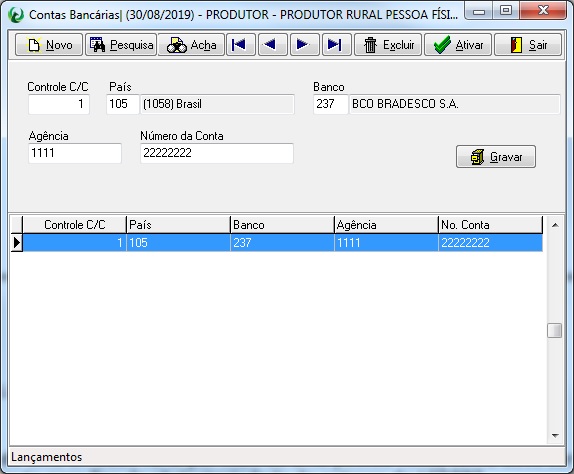Exit using the Sair button

pos(528,45)
